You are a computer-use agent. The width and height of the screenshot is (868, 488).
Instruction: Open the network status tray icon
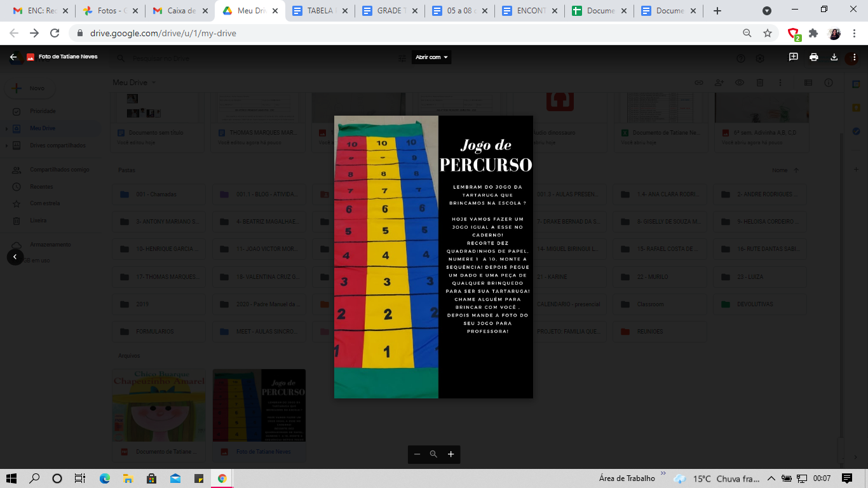(x=802, y=478)
